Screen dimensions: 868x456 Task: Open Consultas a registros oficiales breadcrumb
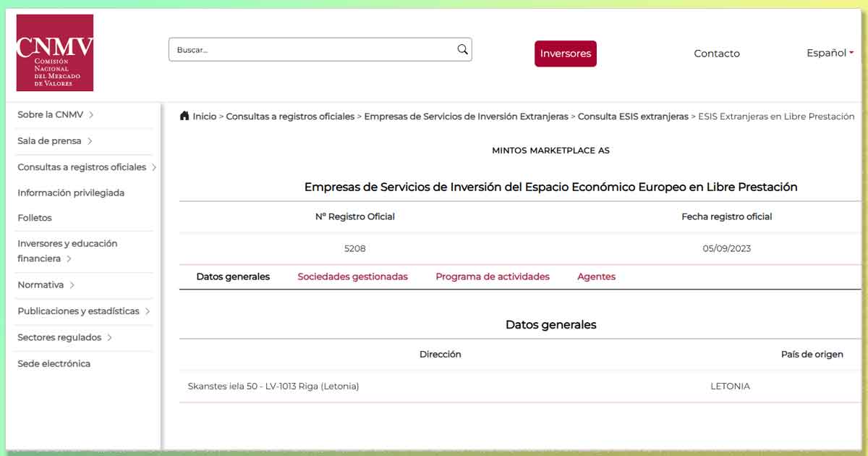point(290,117)
